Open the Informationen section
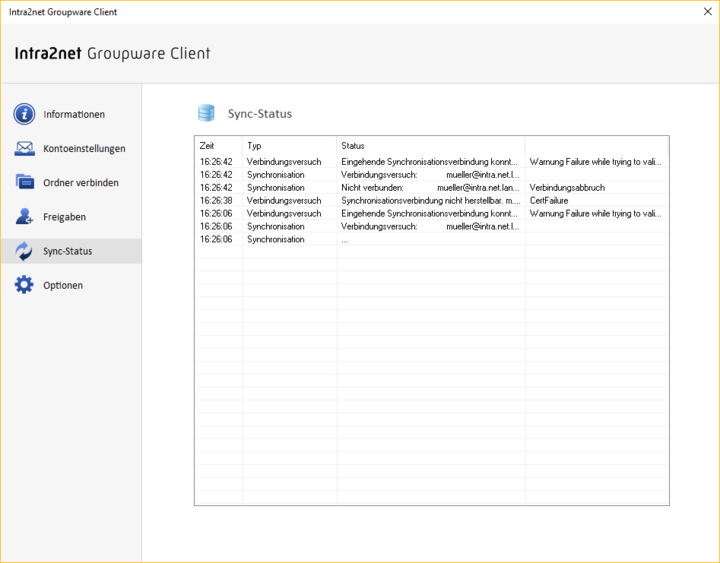Viewport: 720px width, 563px height. (74, 114)
